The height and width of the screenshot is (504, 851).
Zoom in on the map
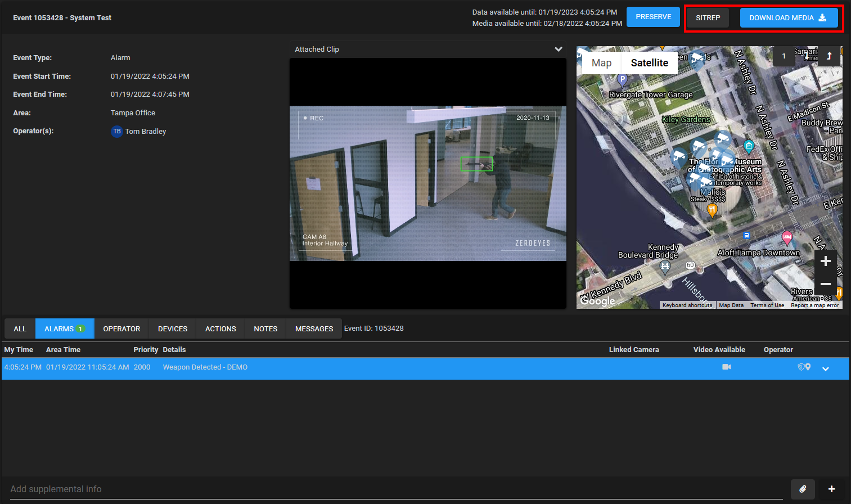[x=825, y=261]
